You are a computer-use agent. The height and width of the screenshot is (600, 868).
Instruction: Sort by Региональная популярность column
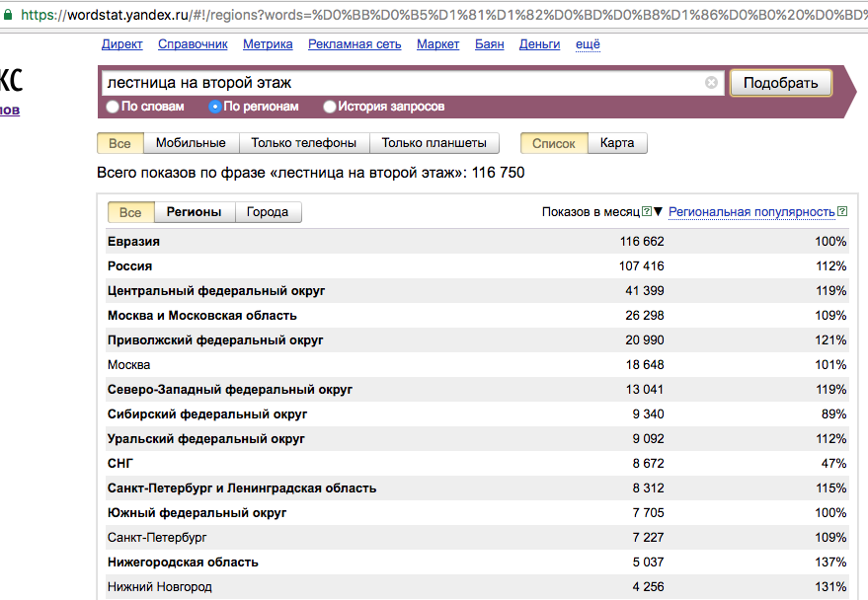pos(751,212)
